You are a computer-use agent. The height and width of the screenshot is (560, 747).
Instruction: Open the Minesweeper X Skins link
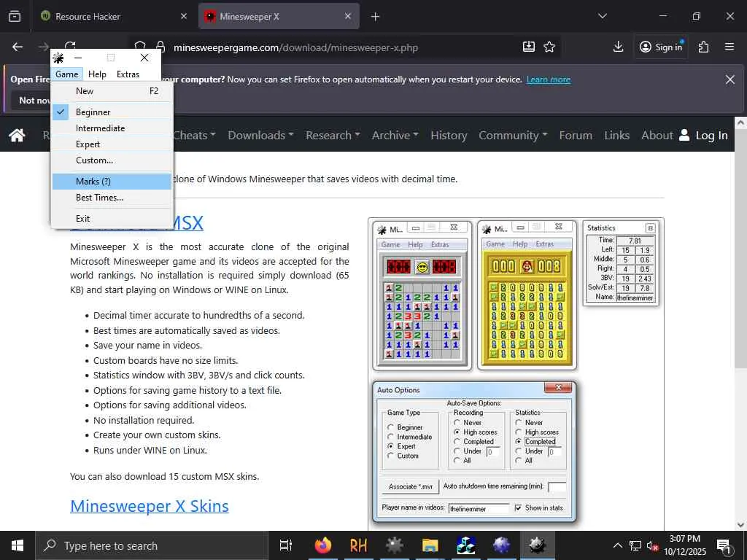click(149, 506)
